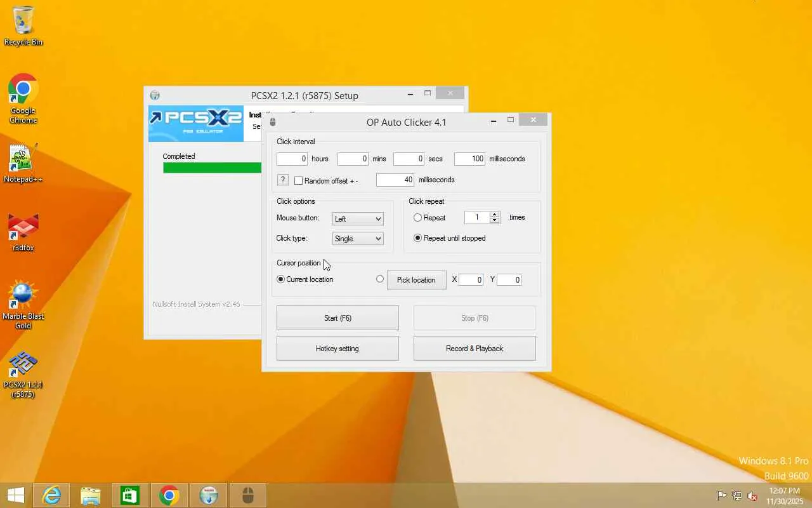
Task: Select the radio button beside Pick location
Action: tap(380, 279)
